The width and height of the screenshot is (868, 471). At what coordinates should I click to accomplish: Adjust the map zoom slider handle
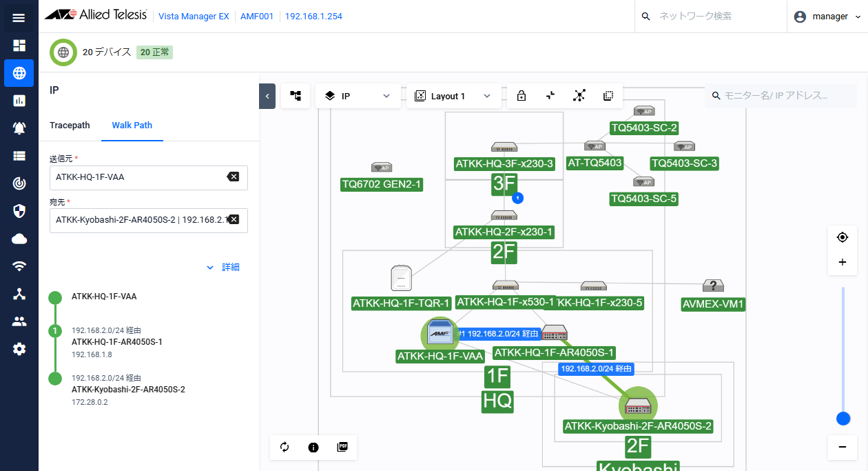[843, 419]
